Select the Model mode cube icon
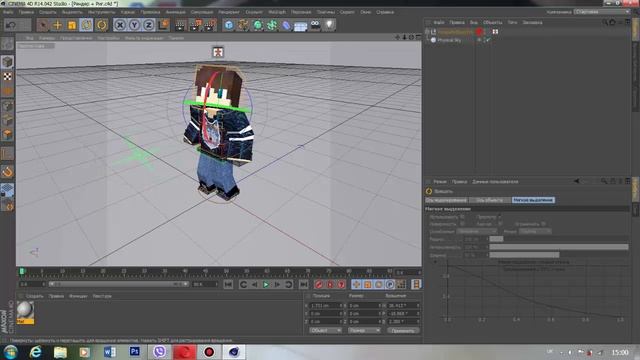This screenshot has width=640, height=360. click(x=7, y=62)
